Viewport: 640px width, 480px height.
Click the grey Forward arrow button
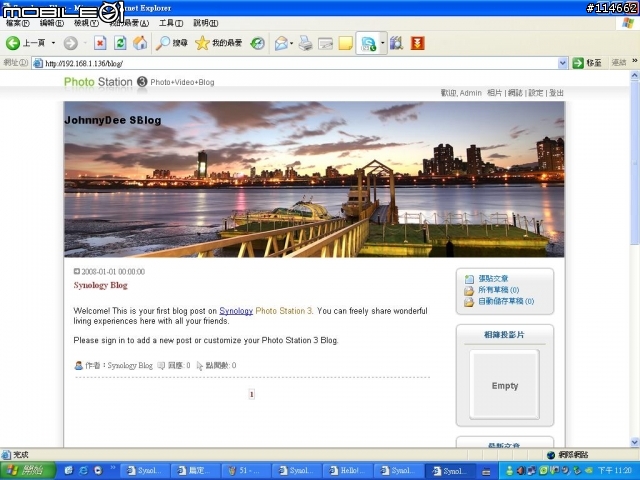[x=70, y=43]
